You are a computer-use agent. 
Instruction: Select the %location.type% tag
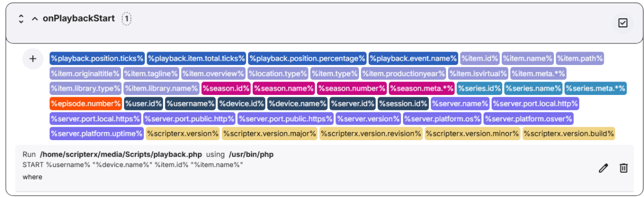click(x=277, y=73)
